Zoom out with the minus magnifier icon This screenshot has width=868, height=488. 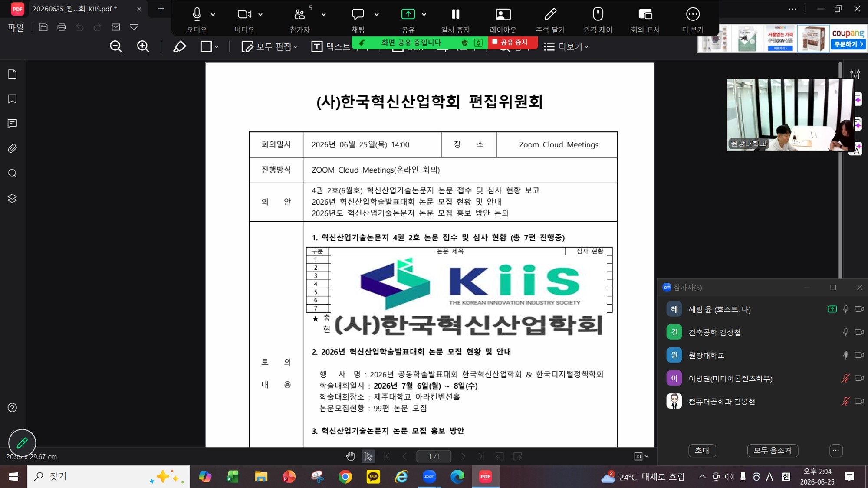click(116, 46)
